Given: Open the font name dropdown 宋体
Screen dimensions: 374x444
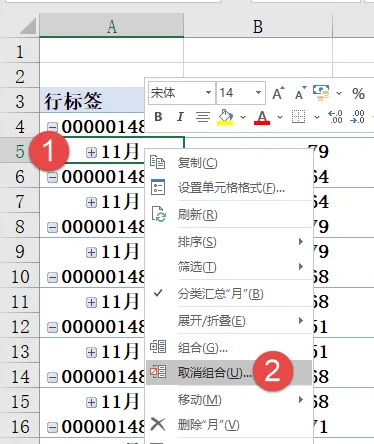Looking at the screenshot, I should click(208, 93).
